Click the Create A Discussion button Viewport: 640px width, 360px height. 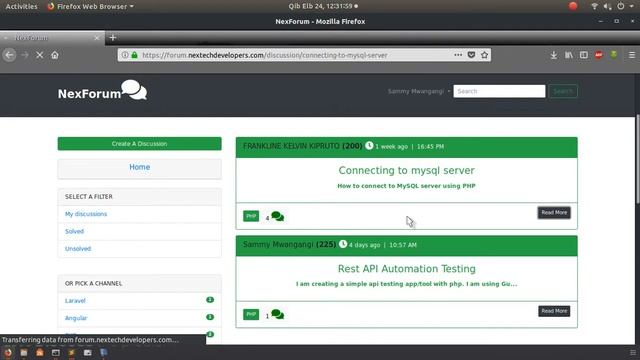(140, 144)
